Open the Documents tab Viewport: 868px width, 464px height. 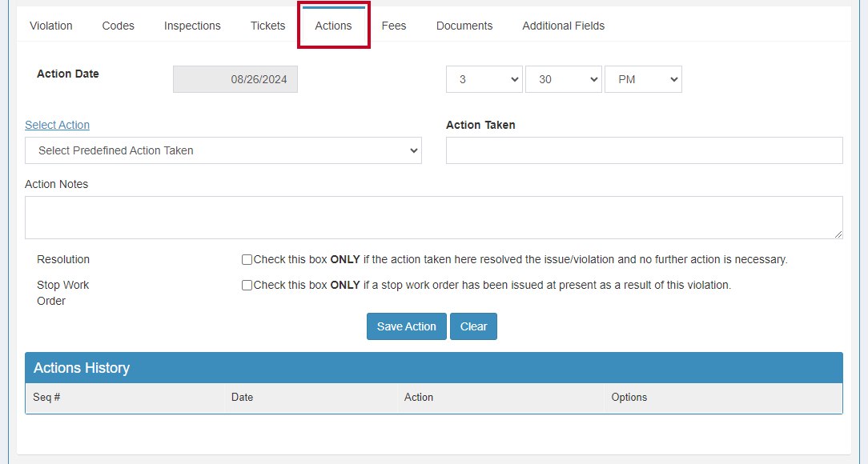point(464,26)
